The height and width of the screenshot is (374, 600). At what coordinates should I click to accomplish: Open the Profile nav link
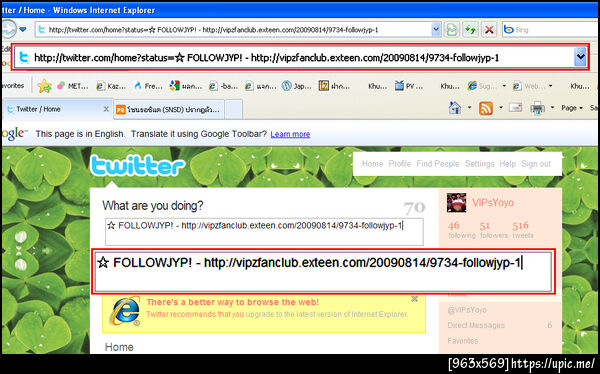399,164
